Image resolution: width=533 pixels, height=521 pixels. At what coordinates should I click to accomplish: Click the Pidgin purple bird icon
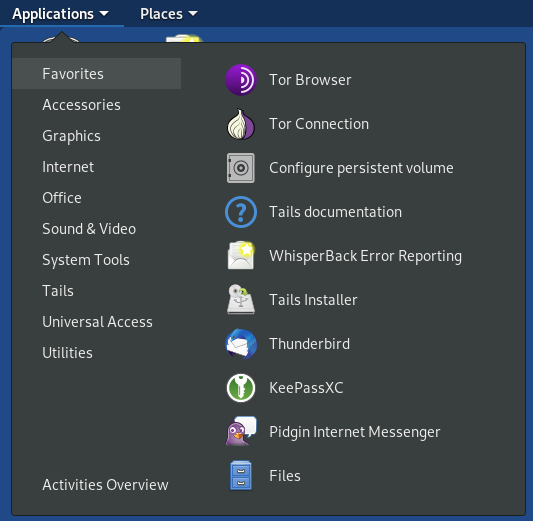click(241, 431)
